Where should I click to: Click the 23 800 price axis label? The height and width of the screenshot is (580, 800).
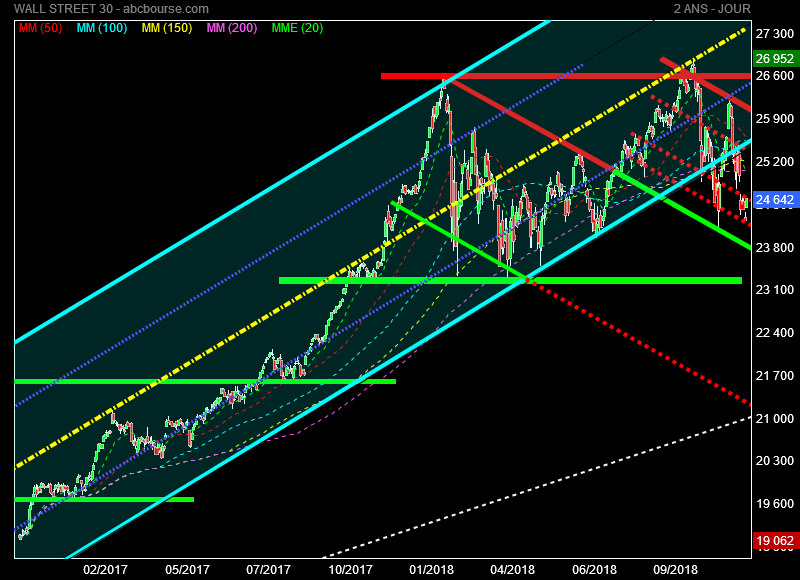click(774, 247)
